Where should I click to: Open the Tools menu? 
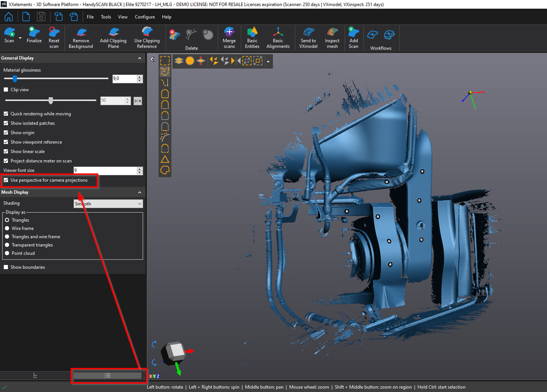(106, 17)
